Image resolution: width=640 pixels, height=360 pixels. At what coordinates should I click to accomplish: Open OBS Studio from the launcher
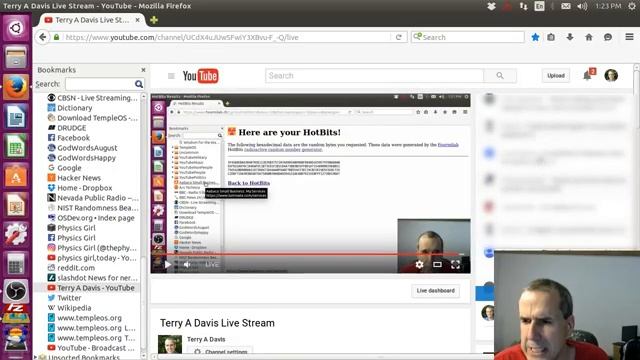(x=16, y=291)
